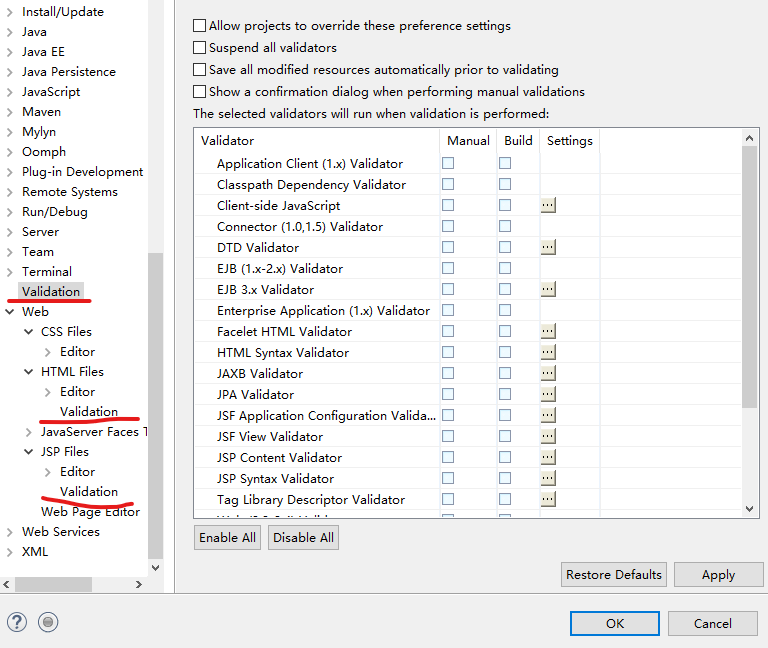Select Web Page Editor preference page
768x648 pixels.
point(90,512)
